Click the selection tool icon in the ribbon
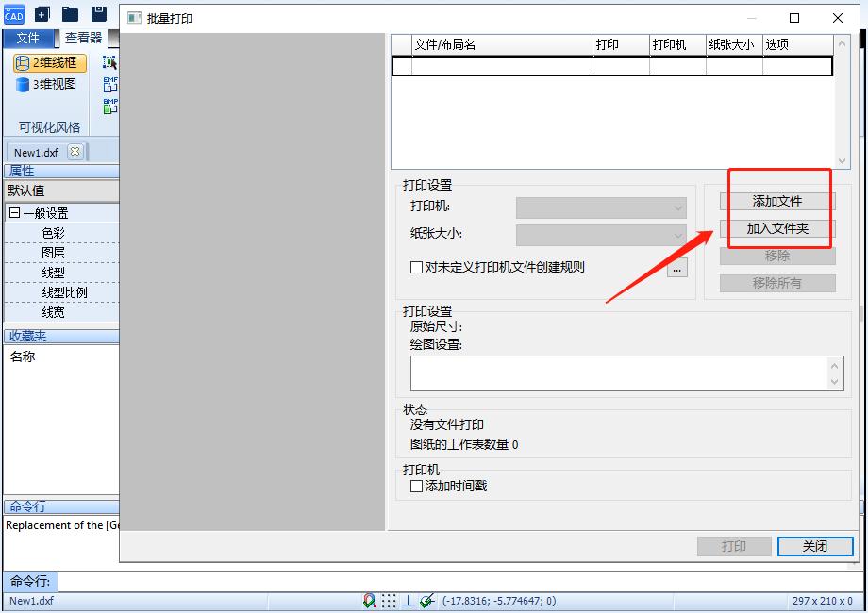The width and height of the screenshot is (868, 613). pos(108,60)
